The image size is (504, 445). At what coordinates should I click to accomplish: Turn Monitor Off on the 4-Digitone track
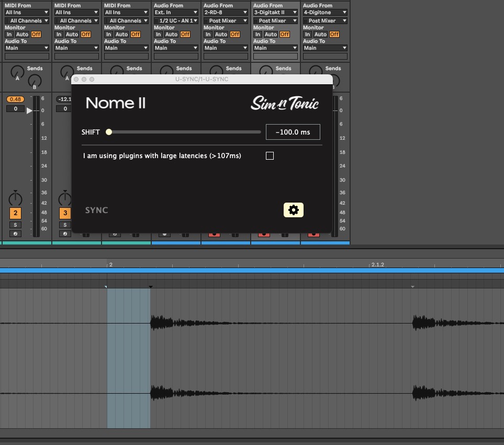pyautogui.click(x=334, y=35)
